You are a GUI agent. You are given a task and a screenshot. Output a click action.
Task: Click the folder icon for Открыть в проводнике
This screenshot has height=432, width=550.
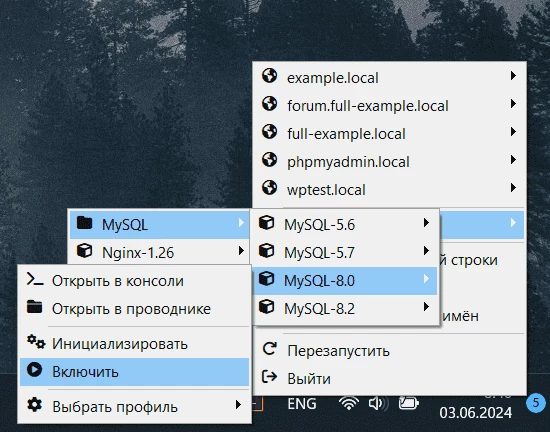(34, 307)
